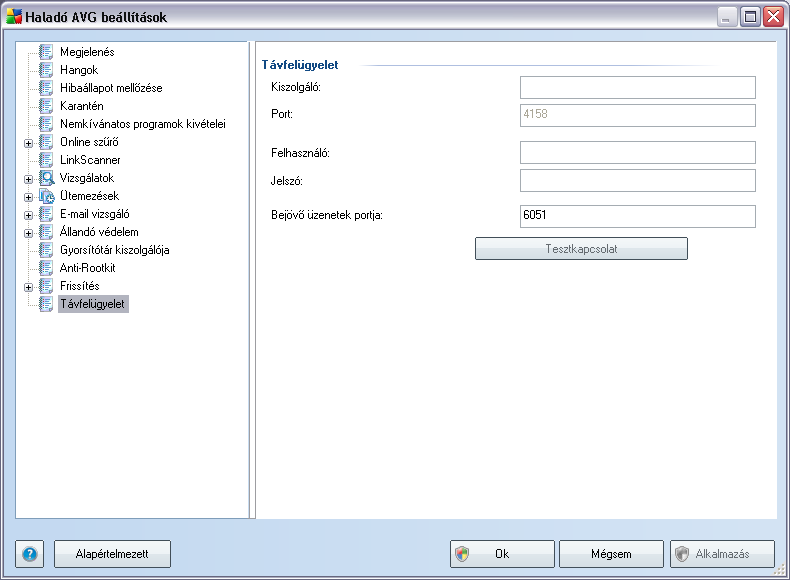The width and height of the screenshot is (790, 580).
Task: Confirm settings with the Ok button
Action: pos(502,554)
